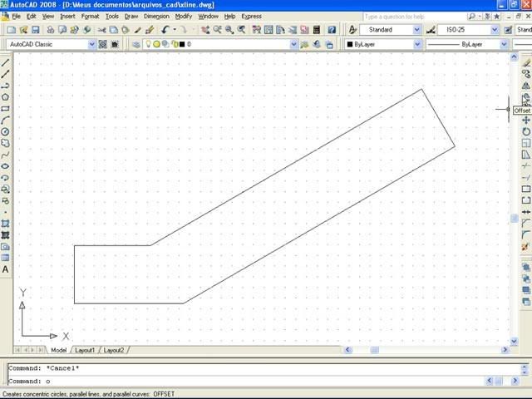Toggle layer 0 freeze sun icon

(x=156, y=44)
